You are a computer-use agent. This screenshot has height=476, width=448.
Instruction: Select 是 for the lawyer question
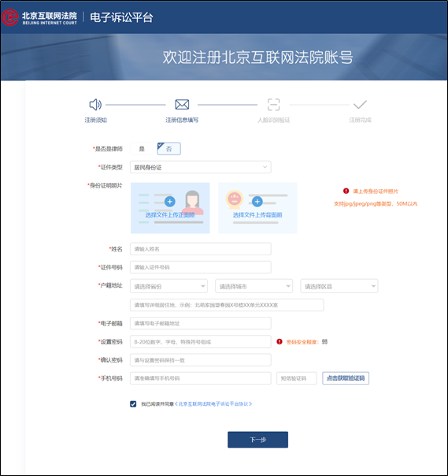[x=142, y=149]
